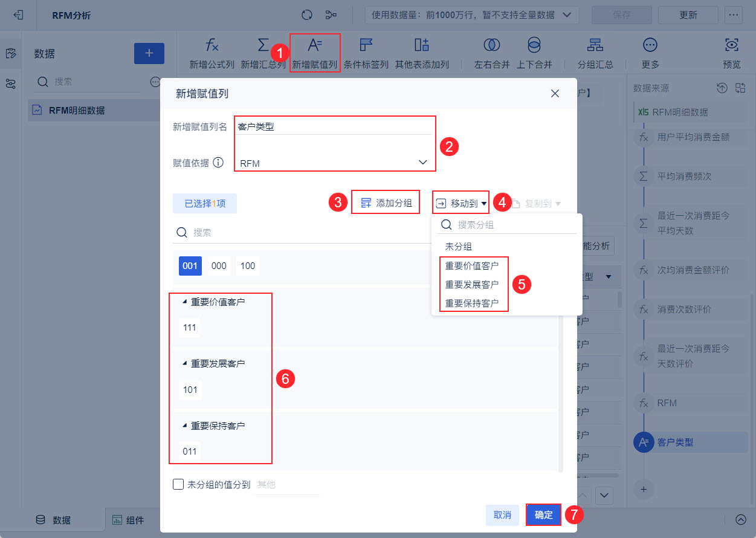This screenshot has height=538, width=756.
Task: Select the value 001 chip
Action: click(x=190, y=266)
